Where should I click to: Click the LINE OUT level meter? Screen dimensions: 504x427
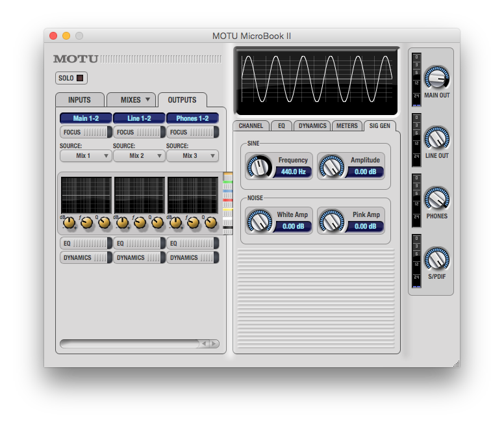pos(416,140)
